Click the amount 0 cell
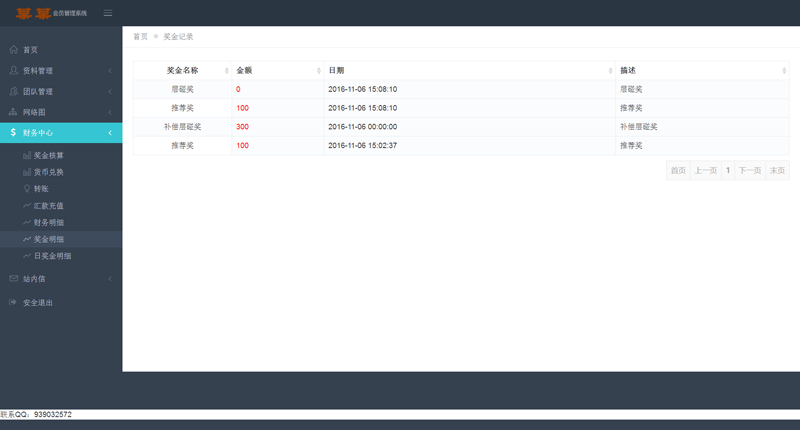Viewport: 800px width, 430px height. [278, 89]
